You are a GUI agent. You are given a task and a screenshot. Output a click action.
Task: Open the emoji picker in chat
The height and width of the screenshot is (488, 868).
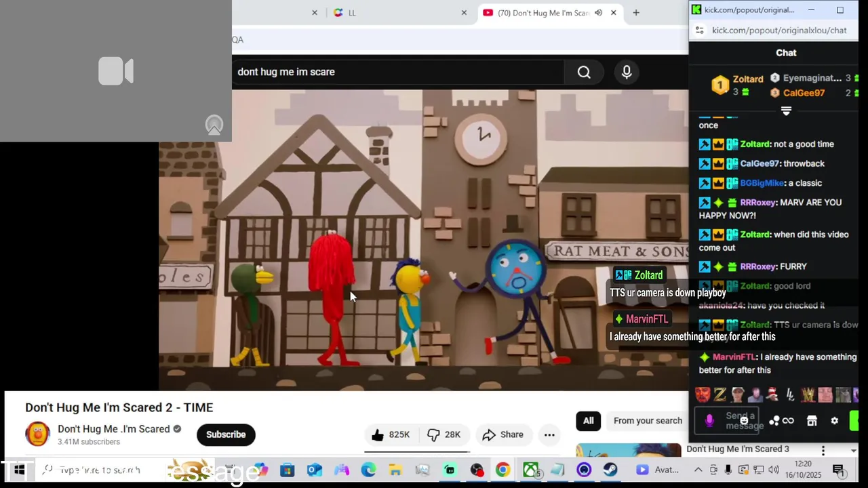(744, 421)
